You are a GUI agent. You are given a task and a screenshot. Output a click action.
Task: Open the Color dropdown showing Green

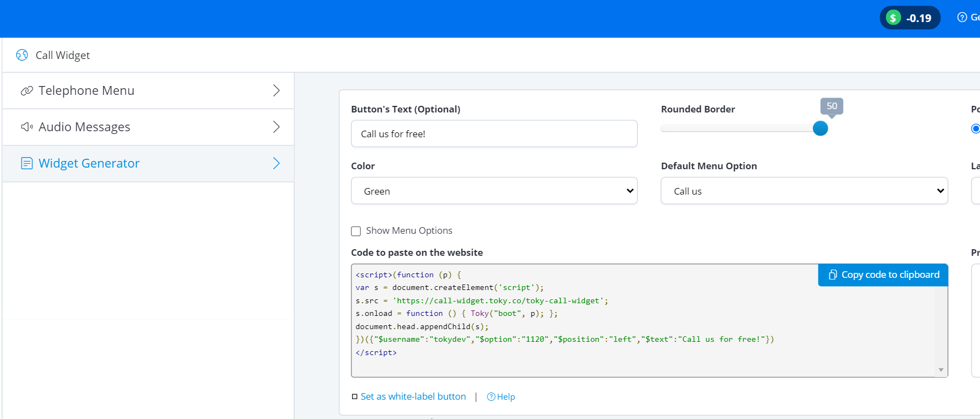pos(494,191)
